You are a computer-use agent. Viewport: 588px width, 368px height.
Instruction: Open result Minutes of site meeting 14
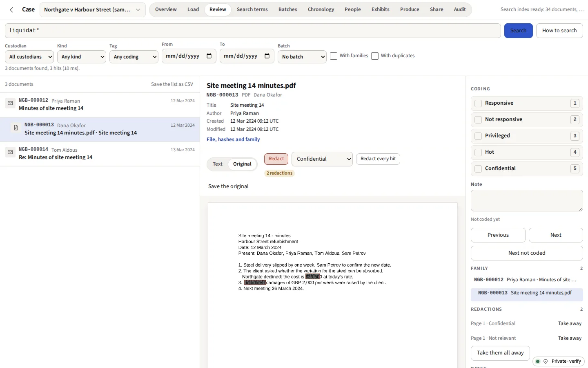click(x=100, y=105)
